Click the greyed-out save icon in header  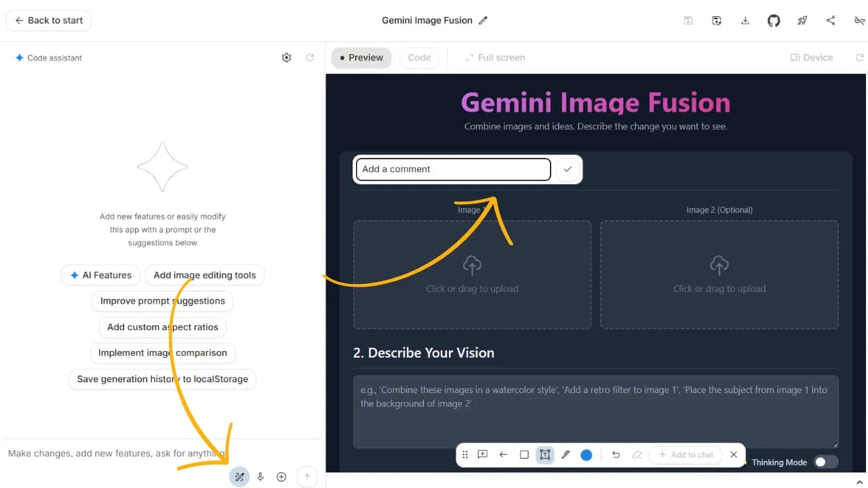[x=688, y=20]
